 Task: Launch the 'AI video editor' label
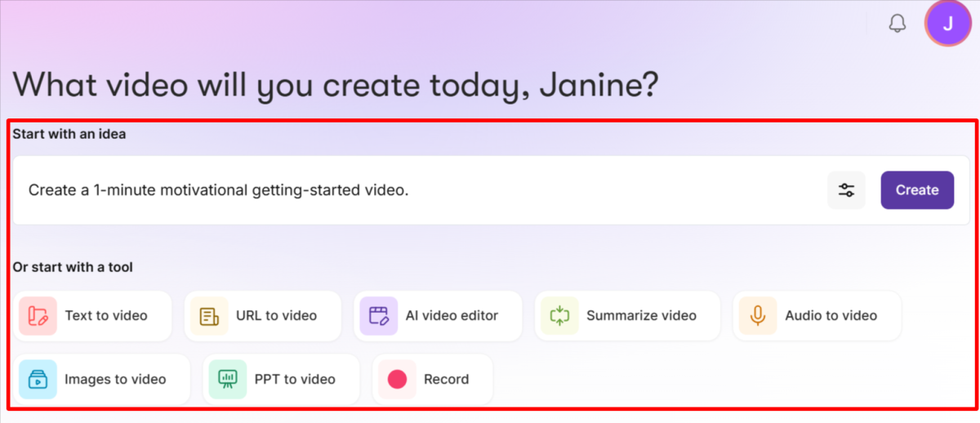coord(452,316)
